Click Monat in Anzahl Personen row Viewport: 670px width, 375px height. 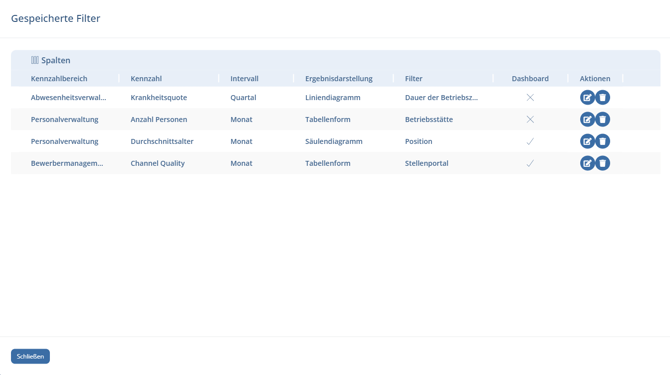click(x=241, y=119)
